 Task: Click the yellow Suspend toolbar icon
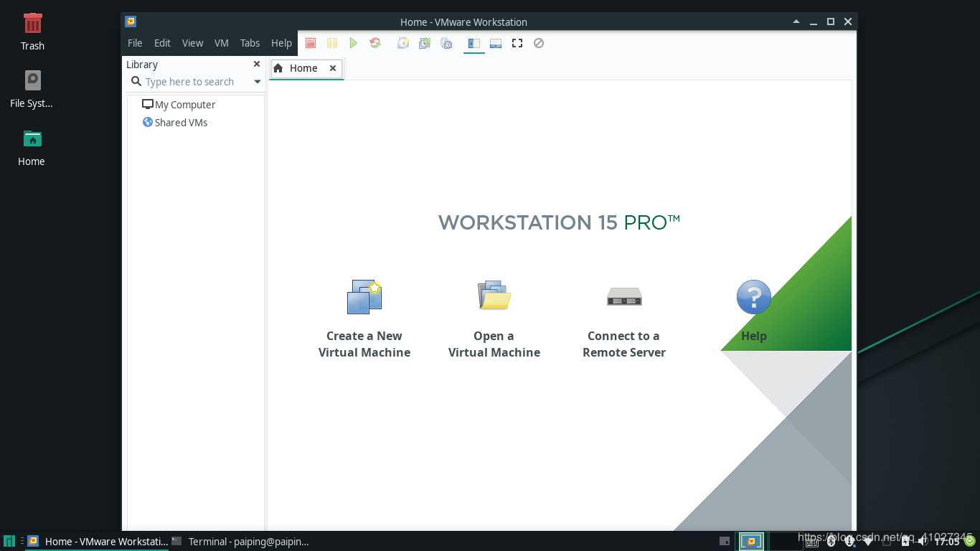[332, 43]
